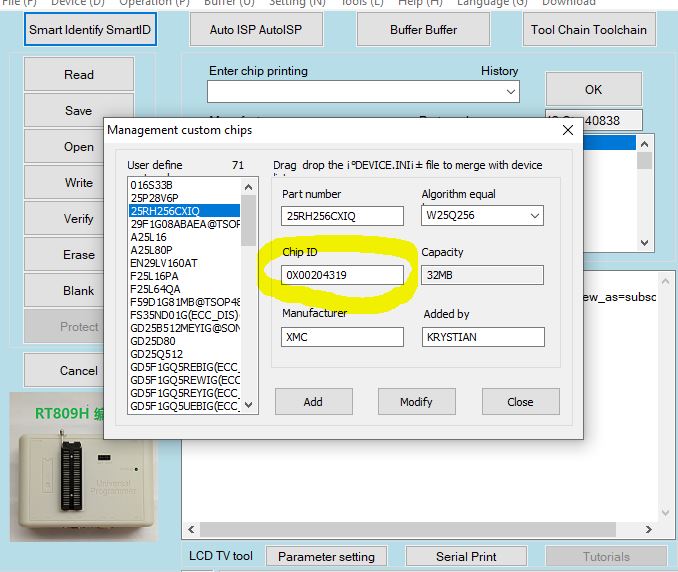Viewport: 678px width, 572px height.
Task: Select 25RH256CXIQ in user define list
Action: point(184,211)
